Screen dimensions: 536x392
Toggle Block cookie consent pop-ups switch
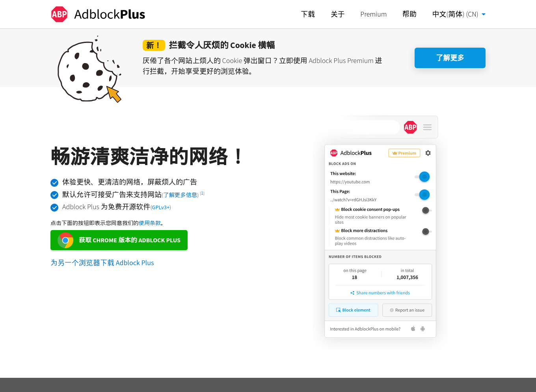[x=427, y=210]
